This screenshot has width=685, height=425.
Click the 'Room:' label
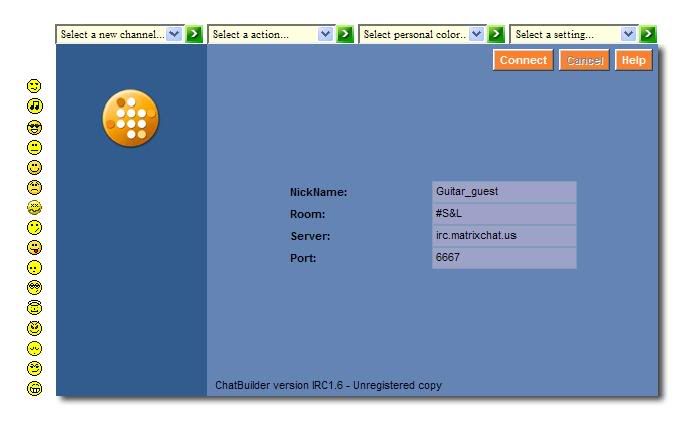[x=308, y=214]
